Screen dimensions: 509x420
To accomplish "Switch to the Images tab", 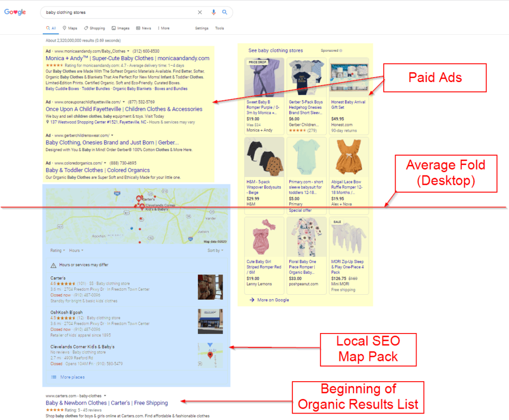I will pyautogui.click(x=120, y=28).
